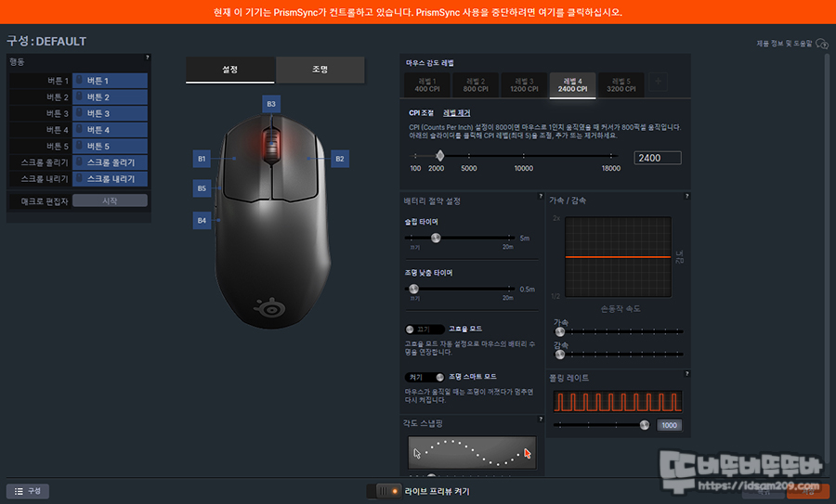This screenshot has height=504, width=836.
Task: Click the 감속 slider handle
Action: point(560,355)
